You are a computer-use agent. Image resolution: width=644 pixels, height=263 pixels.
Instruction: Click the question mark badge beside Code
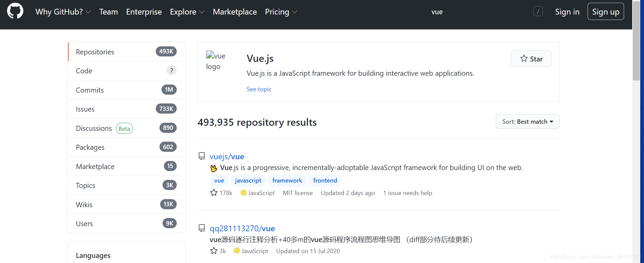(172, 70)
